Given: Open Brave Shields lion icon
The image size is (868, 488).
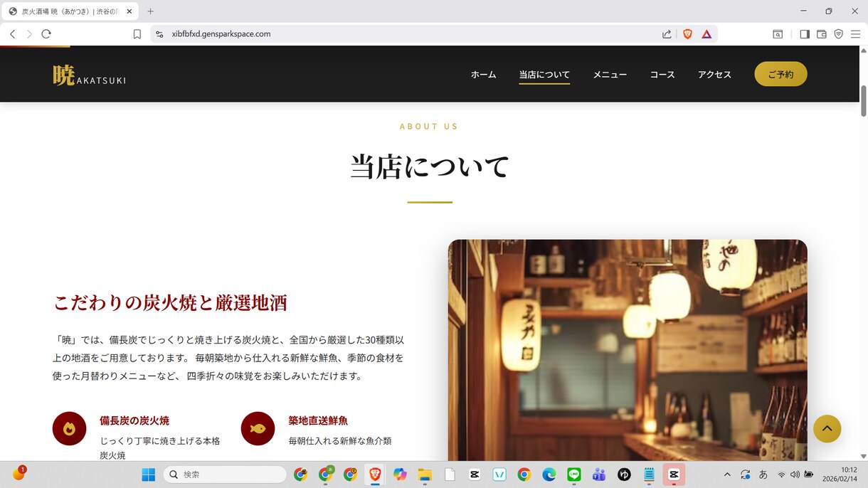Looking at the screenshot, I should point(687,33).
